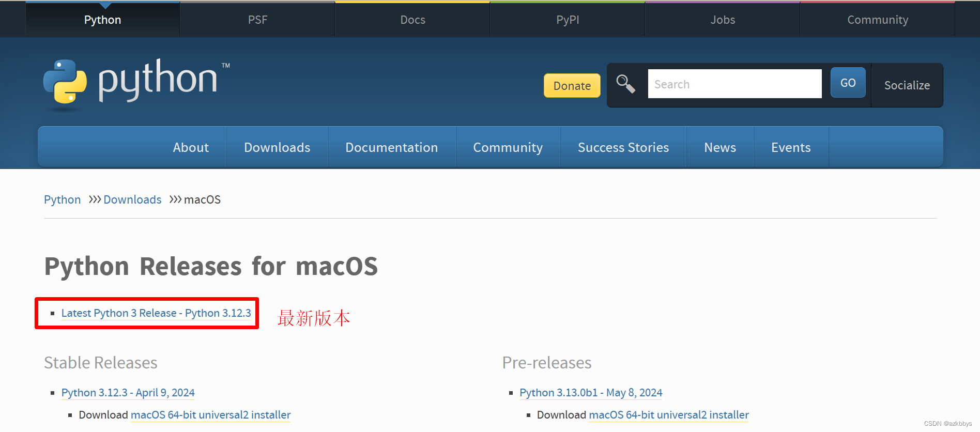
Task: Focus the Search input field
Action: pyautogui.click(x=734, y=84)
